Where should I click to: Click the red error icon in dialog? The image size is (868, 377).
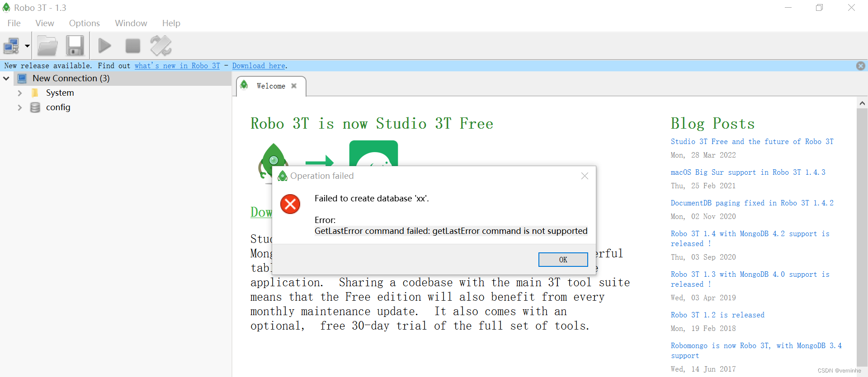point(290,204)
